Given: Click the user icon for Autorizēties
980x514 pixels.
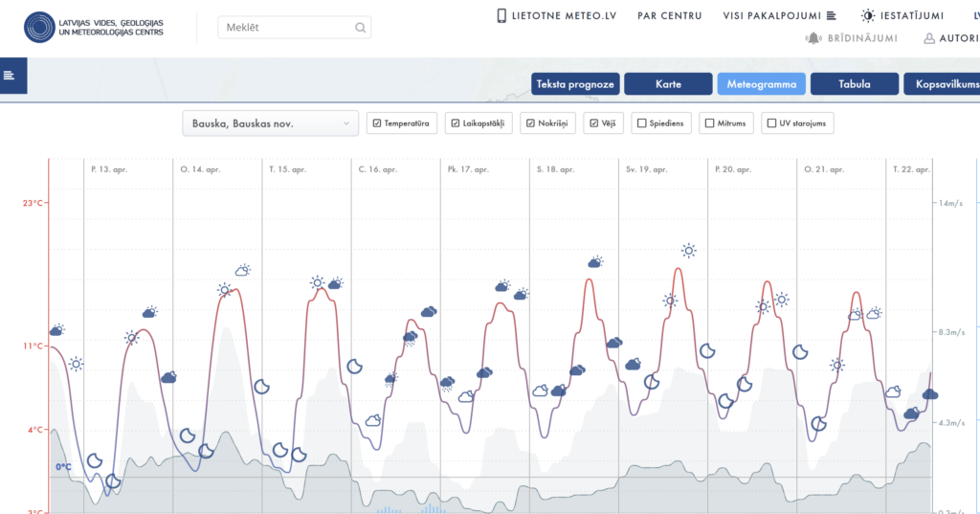Looking at the screenshot, I should click(929, 38).
